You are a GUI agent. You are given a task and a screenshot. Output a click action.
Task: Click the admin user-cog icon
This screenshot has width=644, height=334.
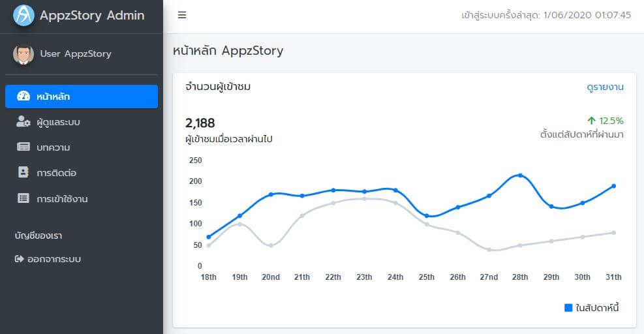click(x=23, y=122)
